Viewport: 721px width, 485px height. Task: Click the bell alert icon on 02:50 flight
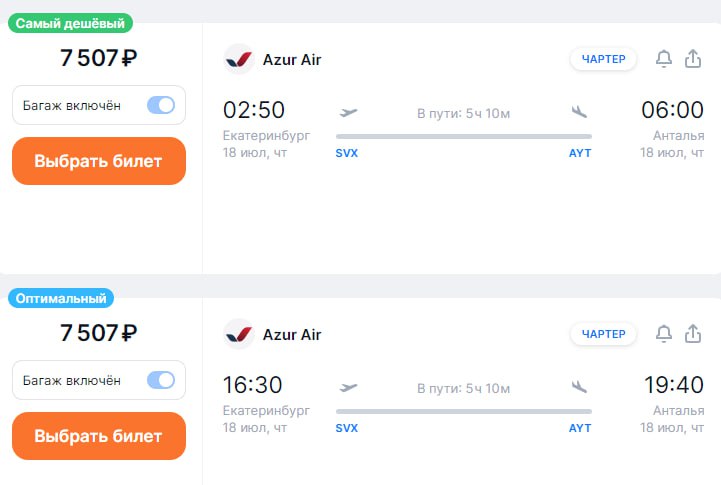[664, 59]
